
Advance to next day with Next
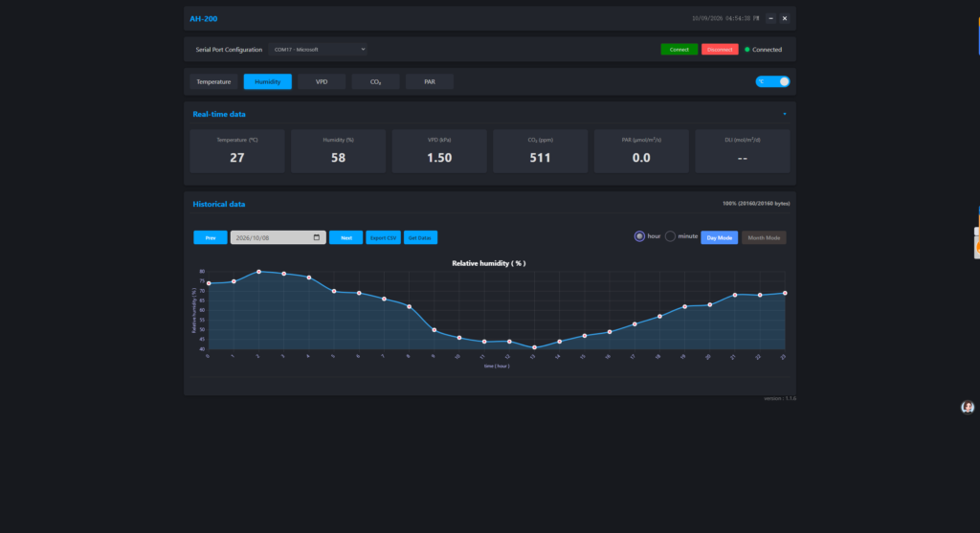point(345,237)
